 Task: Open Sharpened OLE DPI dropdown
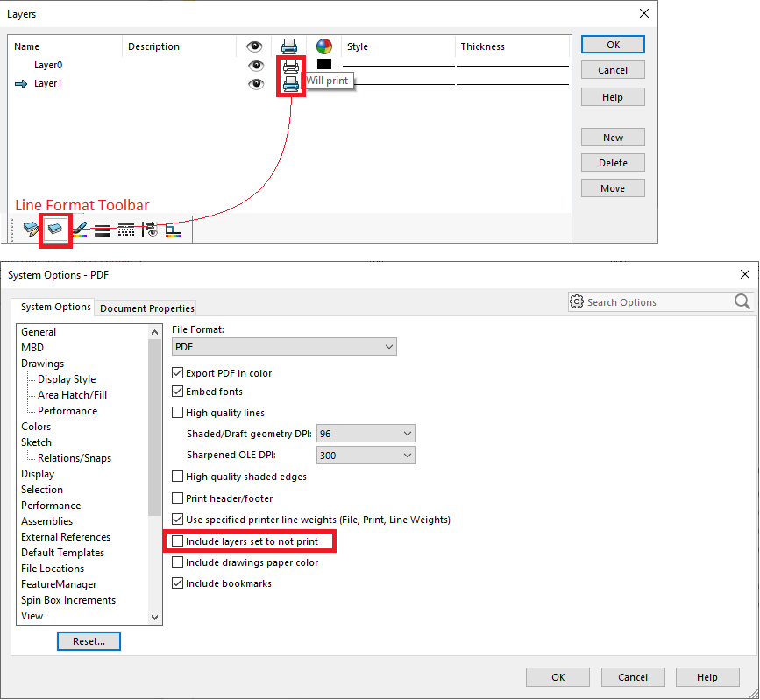point(365,456)
